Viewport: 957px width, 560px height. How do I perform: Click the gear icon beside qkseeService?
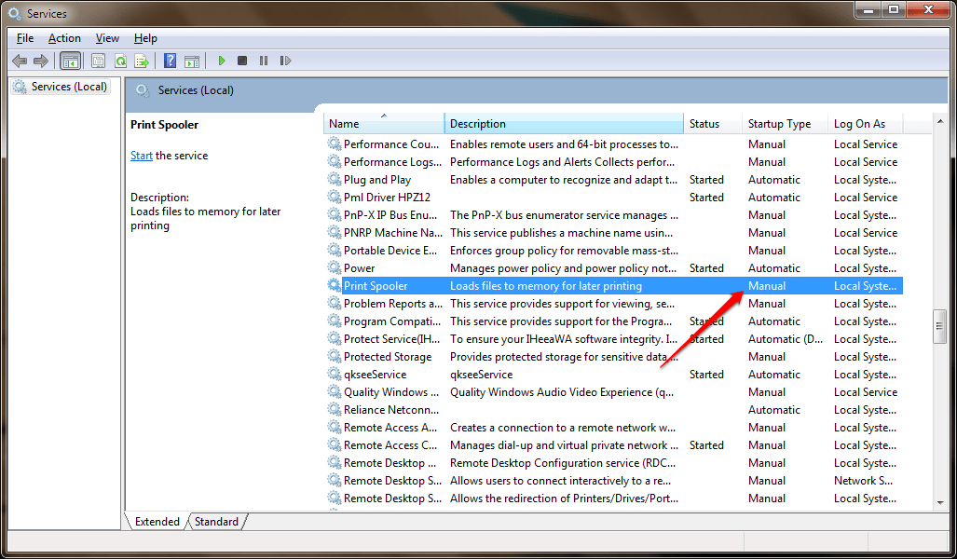(334, 374)
